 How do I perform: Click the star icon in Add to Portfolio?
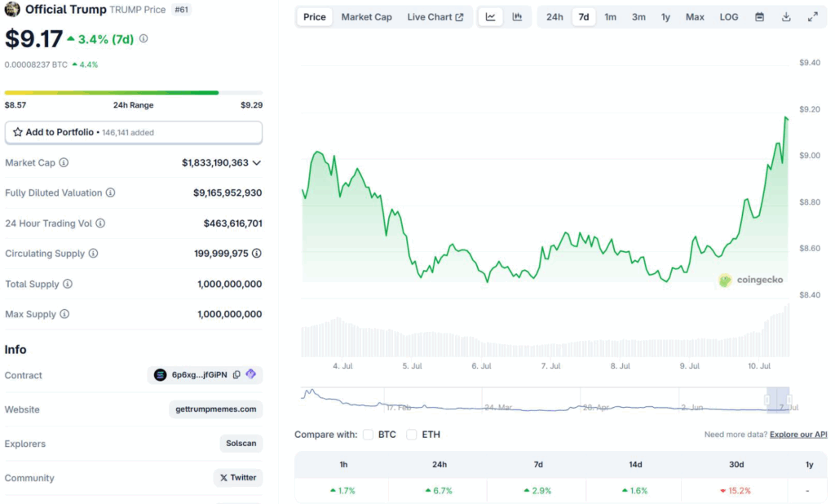18,132
